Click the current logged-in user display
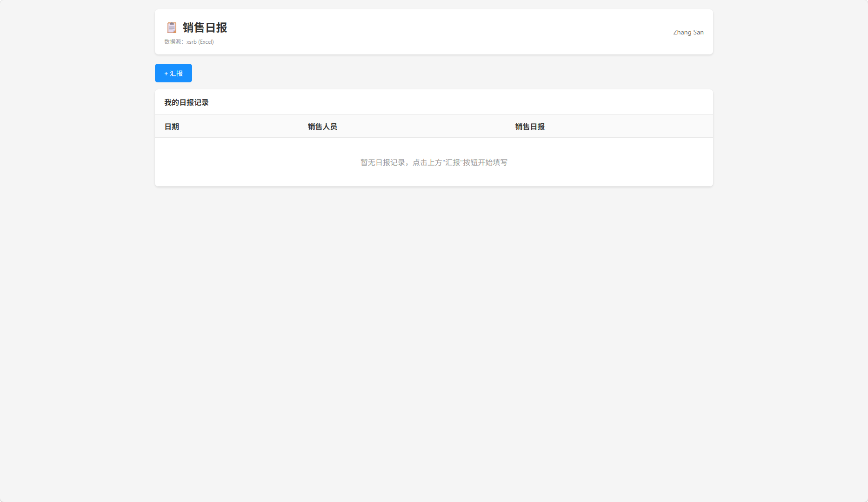Viewport: 868px width, 502px height. click(x=688, y=32)
